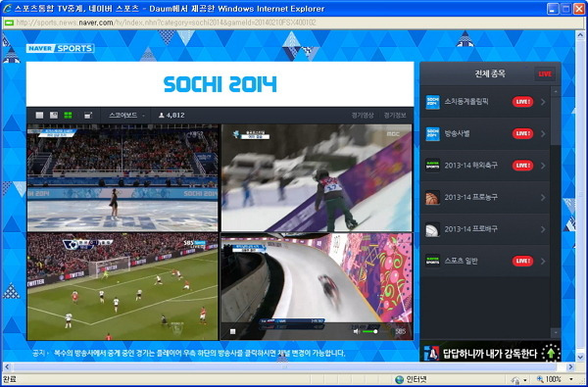This screenshot has width=588, height=387.
Task: Expand the 방송사별 row chevron
Action: pos(543,134)
